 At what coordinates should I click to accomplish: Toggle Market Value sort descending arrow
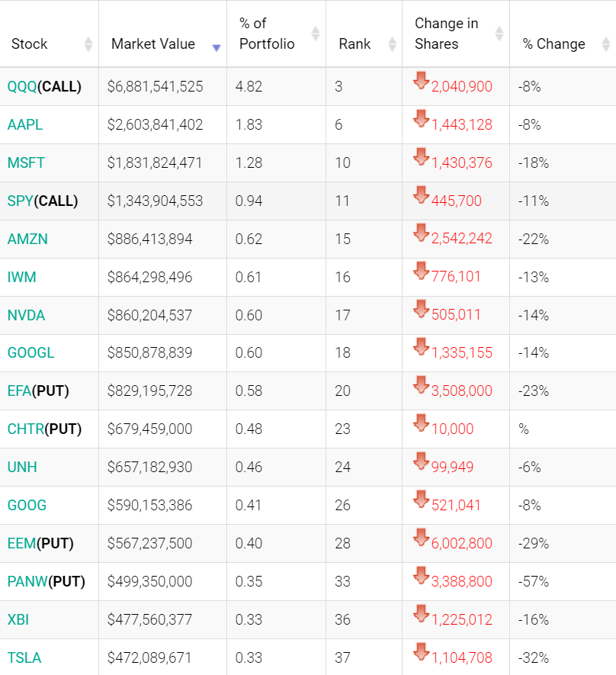pyautogui.click(x=217, y=47)
